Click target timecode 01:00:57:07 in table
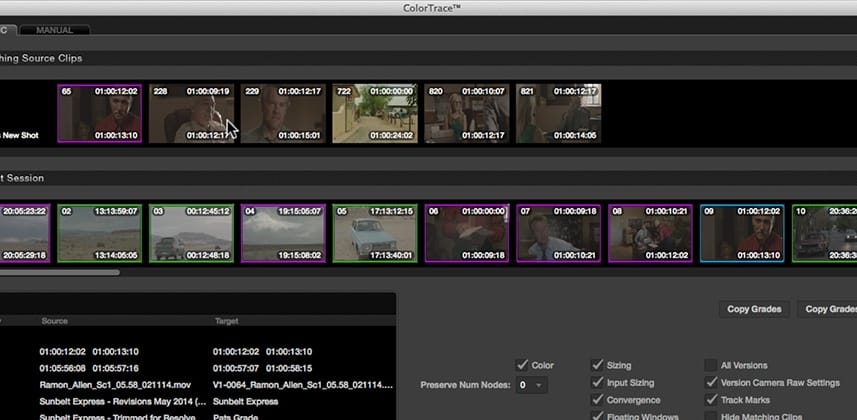This screenshot has width=857, height=420. tap(236, 368)
